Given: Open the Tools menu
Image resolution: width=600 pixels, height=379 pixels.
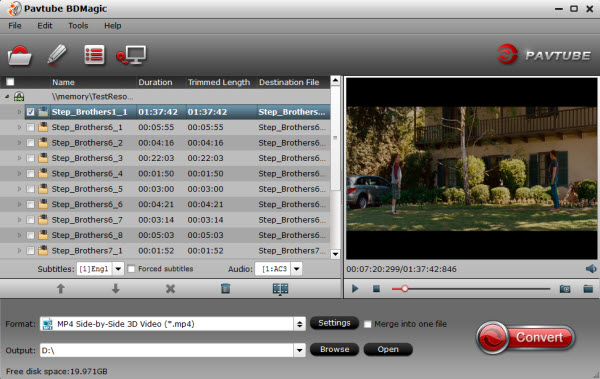Looking at the screenshot, I should coord(78,26).
